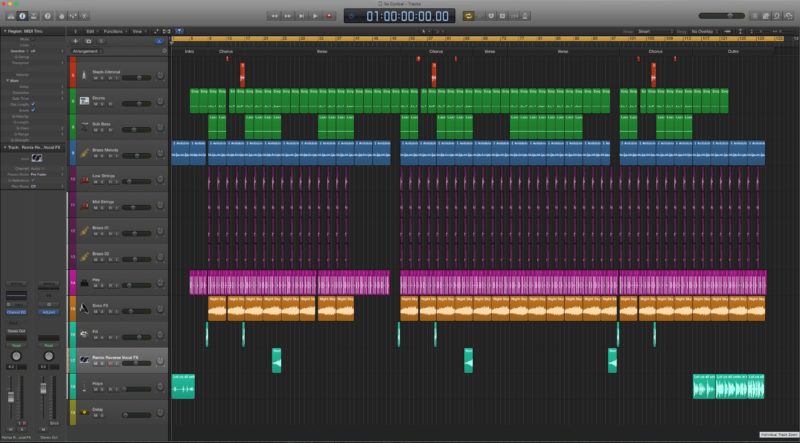Screen dimensions: 800x443
Task: Adjust the Drums track volume slider
Action: coord(136,104)
